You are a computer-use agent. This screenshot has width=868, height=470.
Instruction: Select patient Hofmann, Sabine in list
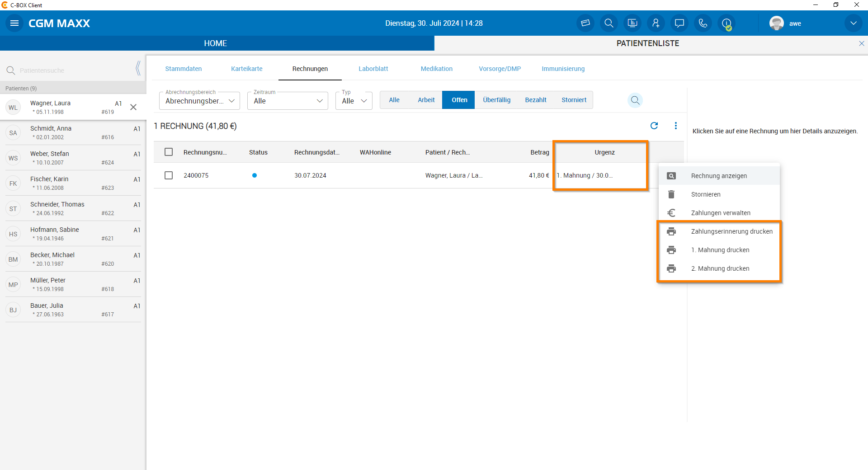(73, 234)
